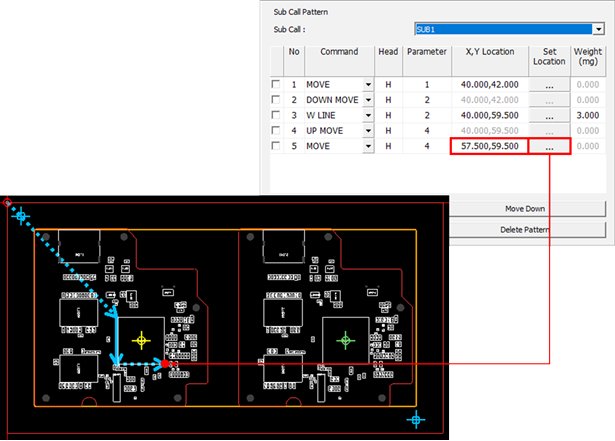Click the red origin circle marker

click(x=8, y=204)
